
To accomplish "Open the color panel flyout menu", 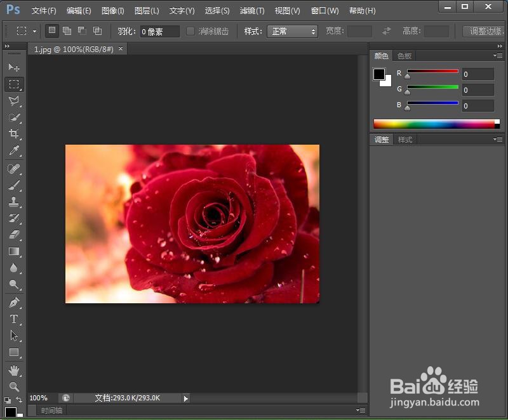I will pos(498,56).
